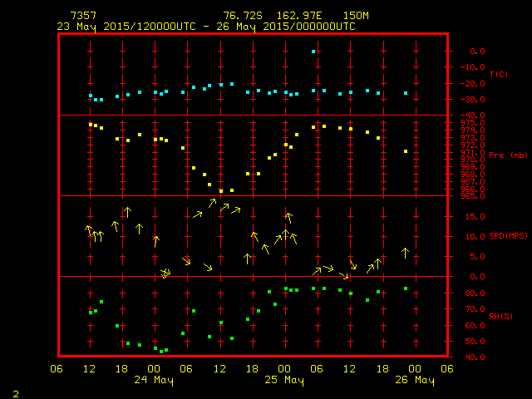Click the SPD(MPS) wind speed label
Viewport: 532px width, 399px height.
(x=508, y=236)
